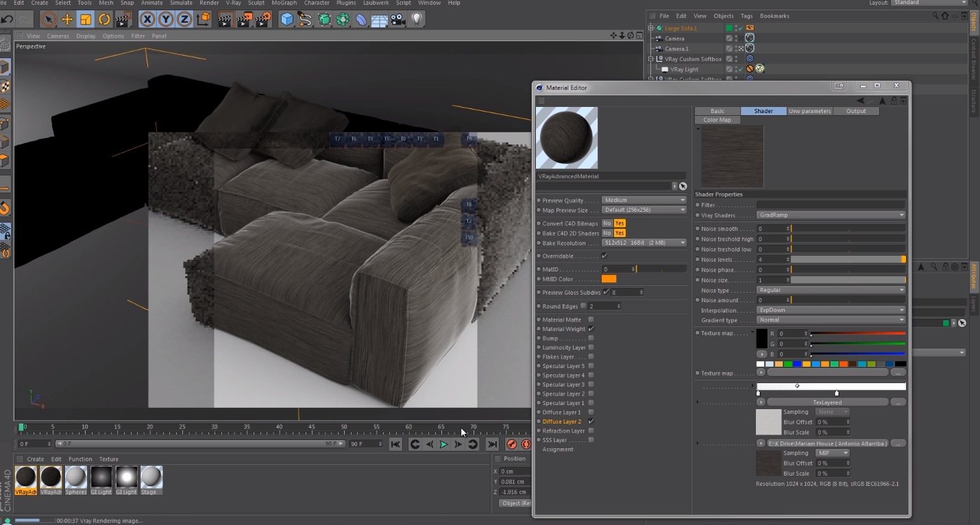Open the Light object tool
Viewport: 980px width, 525px height.
[x=417, y=20]
